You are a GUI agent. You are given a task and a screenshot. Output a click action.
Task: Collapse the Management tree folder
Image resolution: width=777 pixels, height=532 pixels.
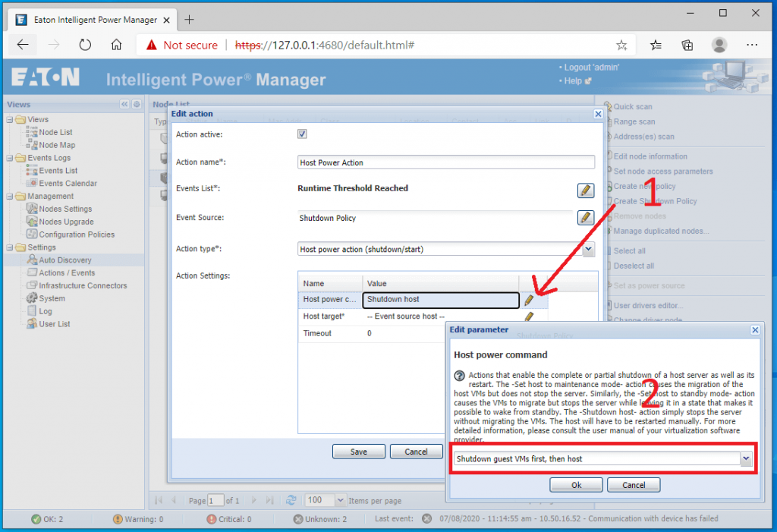click(x=9, y=197)
